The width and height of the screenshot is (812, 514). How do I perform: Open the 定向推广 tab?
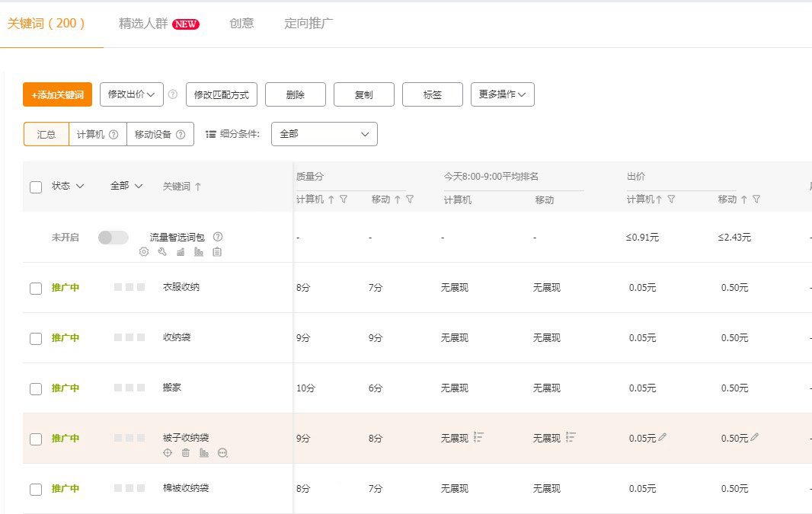(x=308, y=24)
